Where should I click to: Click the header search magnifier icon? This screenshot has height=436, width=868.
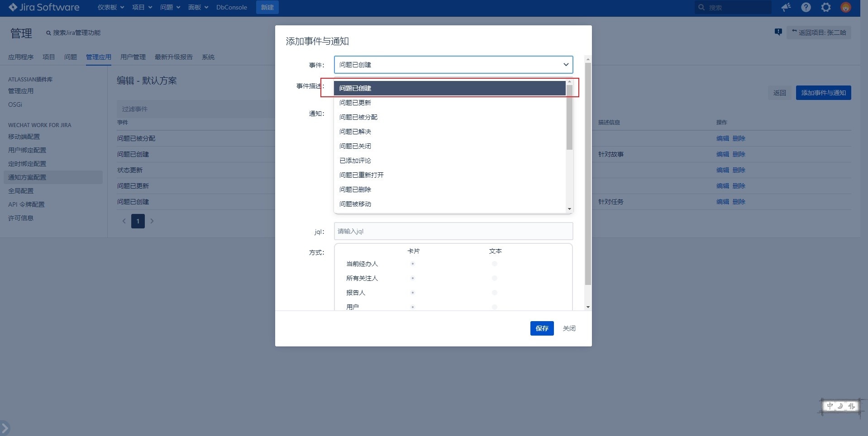701,7
